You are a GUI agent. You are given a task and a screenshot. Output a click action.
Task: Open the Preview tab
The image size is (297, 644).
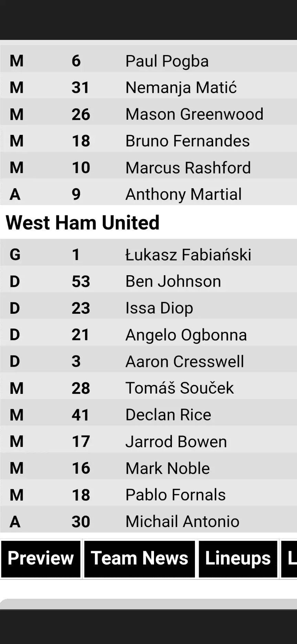[41, 558]
